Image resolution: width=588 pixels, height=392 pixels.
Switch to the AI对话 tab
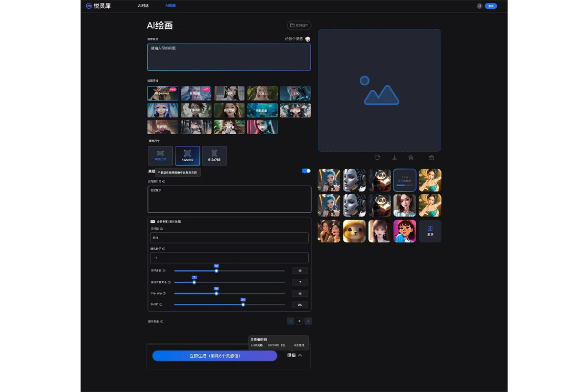tap(143, 5)
